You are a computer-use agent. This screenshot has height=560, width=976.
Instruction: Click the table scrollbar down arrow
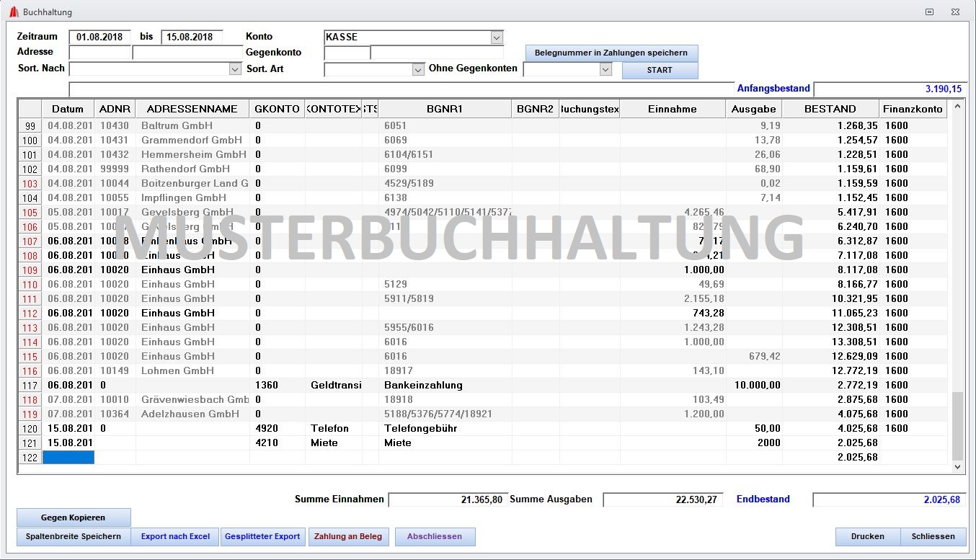tap(957, 467)
